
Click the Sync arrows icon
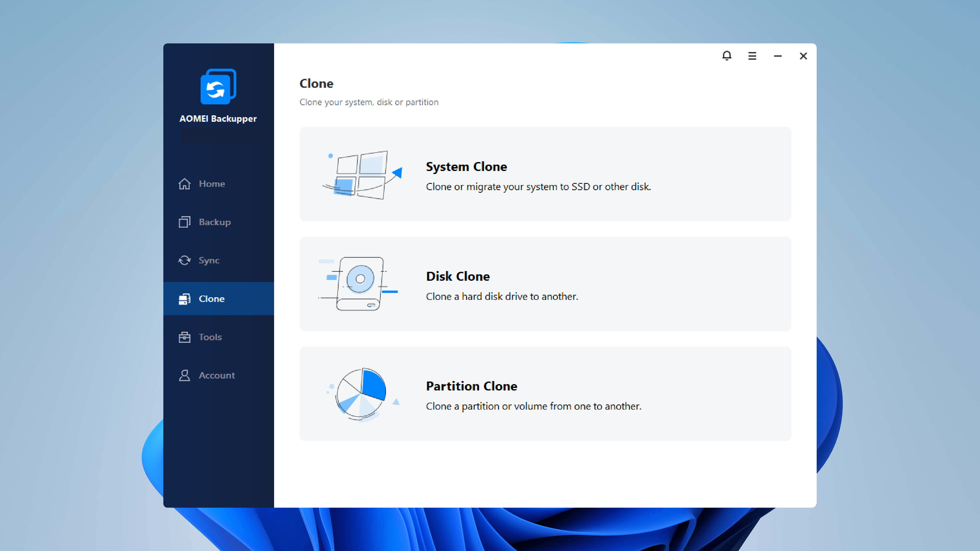coord(185,260)
